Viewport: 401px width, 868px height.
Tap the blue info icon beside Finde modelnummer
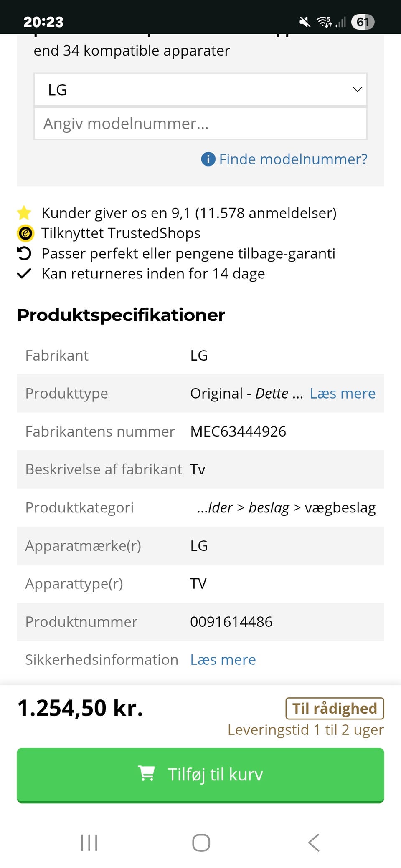[x=208, y=159]
